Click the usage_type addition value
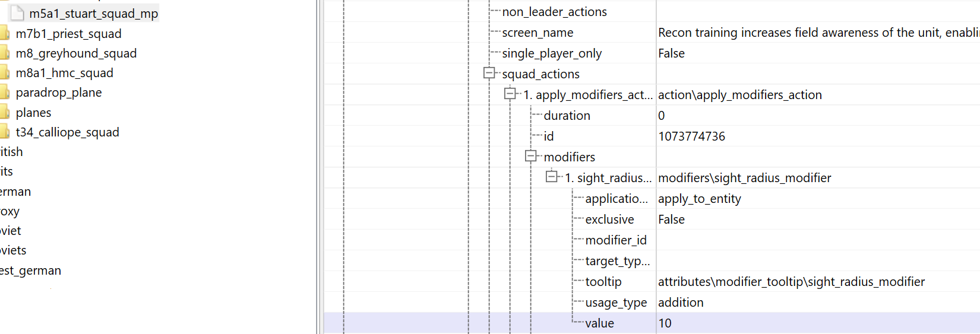 [681, 302]
